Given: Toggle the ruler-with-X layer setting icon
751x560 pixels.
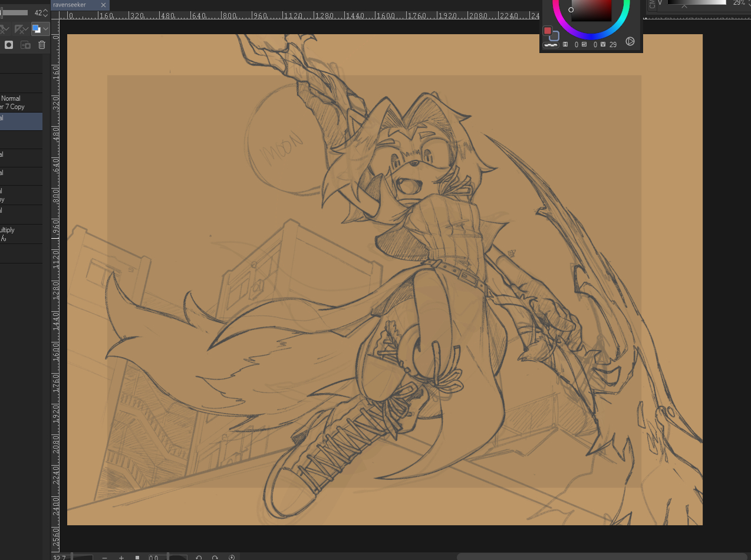Looking at the screenshot, I should point(21,28).
